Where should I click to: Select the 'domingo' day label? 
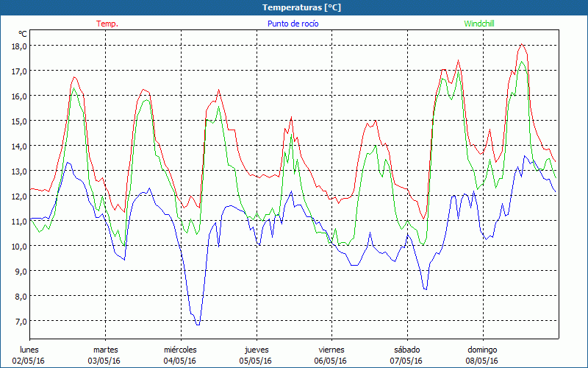[482, 350]
